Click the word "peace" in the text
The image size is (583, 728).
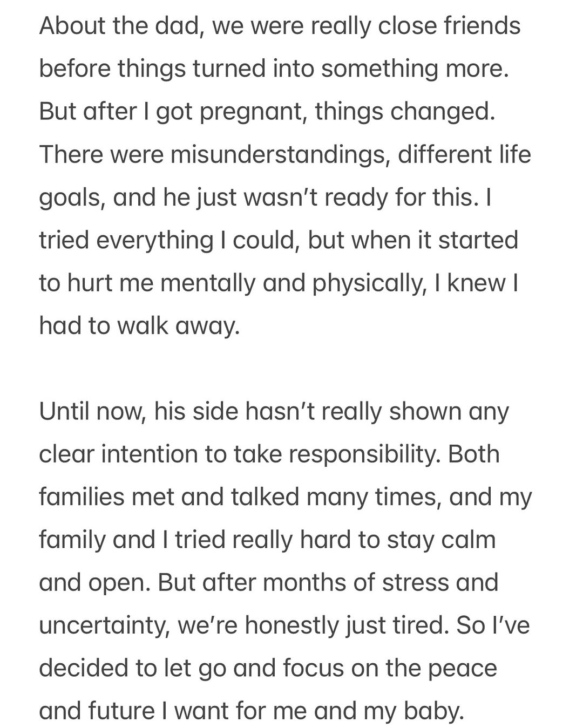(462, 669)
